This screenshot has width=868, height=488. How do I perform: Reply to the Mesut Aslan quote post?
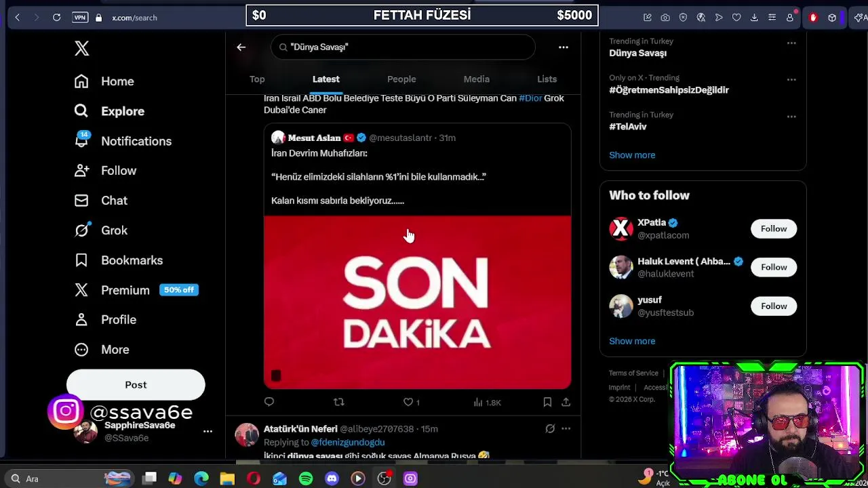click(269, 402)
